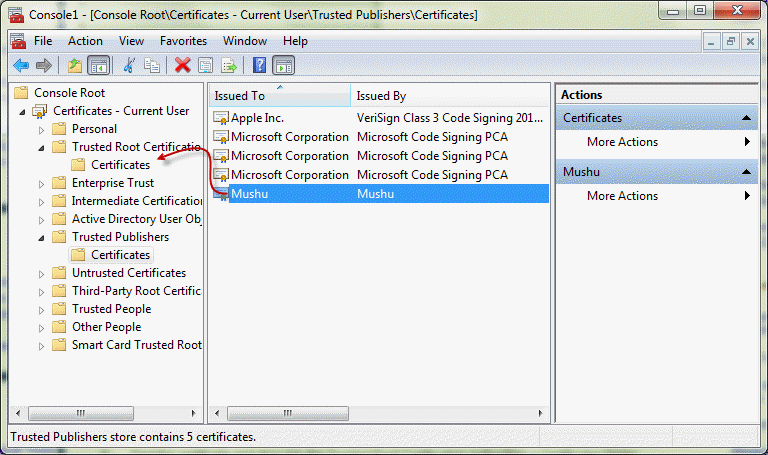Click tree pane scroll right arrow
The image size is (768, 455).
(193, 413)
